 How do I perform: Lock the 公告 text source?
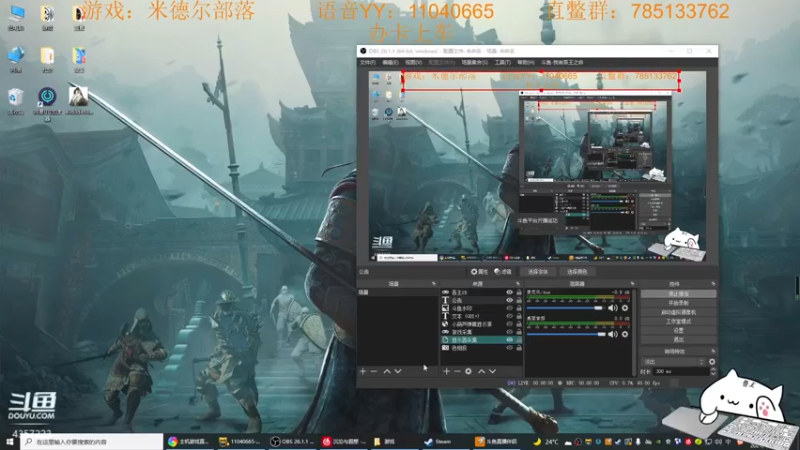pyautogui.click(x=519, y=301)
